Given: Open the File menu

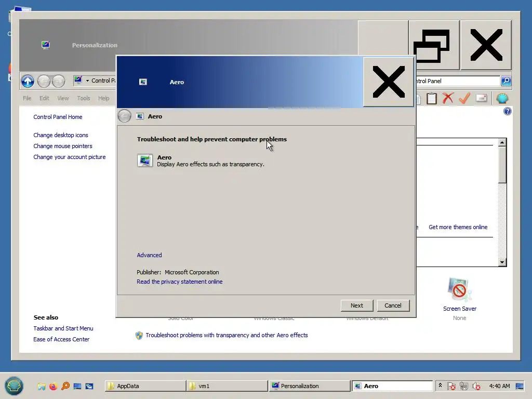Looking at the screenshot, I should click(27, 98).
